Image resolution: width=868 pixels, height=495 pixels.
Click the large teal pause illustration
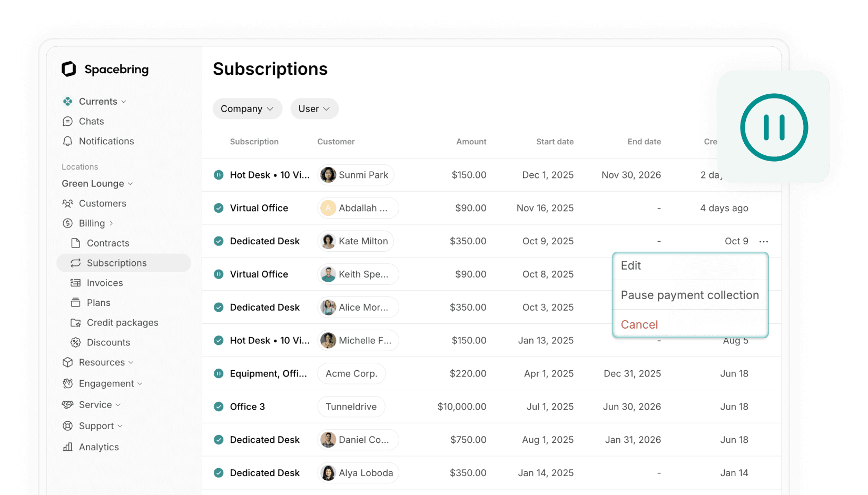pyautogui.click(x=774, y=127)
